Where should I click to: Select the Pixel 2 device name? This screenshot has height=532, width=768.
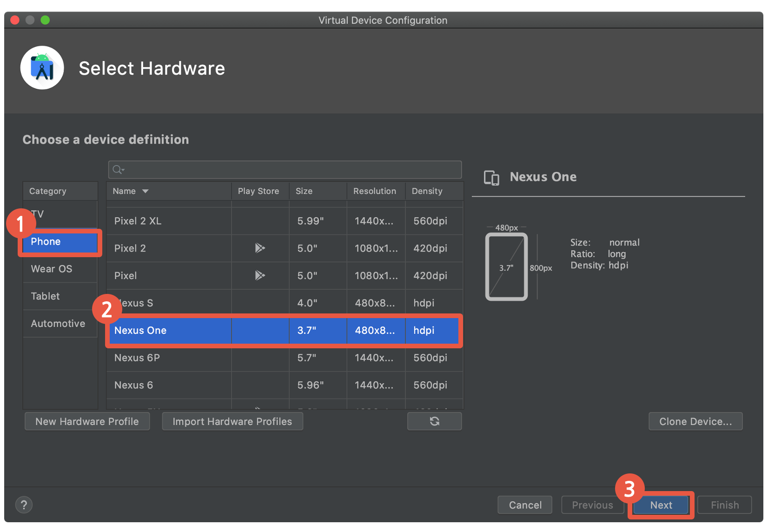(130, 248)
